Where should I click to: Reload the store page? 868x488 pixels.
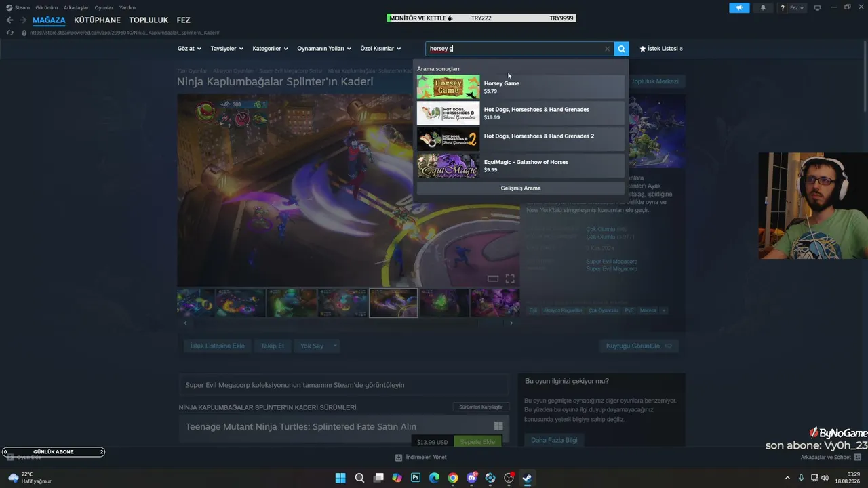click(9, 32)
